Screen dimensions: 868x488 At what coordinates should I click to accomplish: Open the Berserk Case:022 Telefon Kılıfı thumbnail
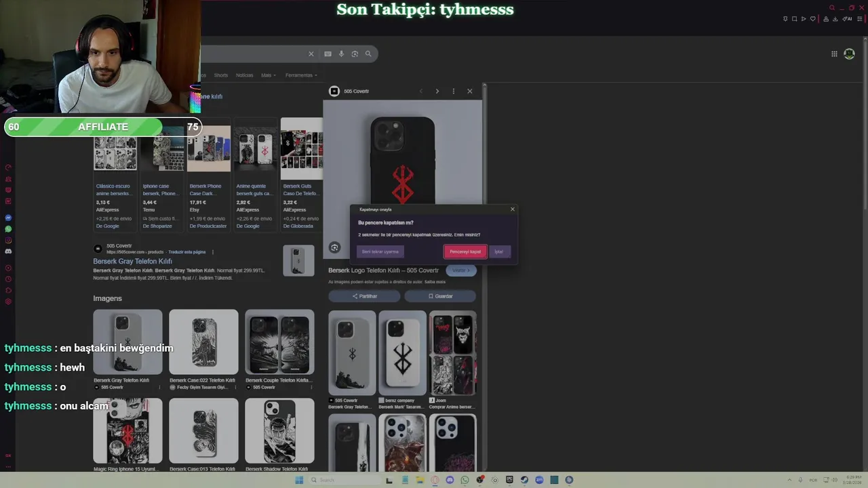[x=203, y=342]
